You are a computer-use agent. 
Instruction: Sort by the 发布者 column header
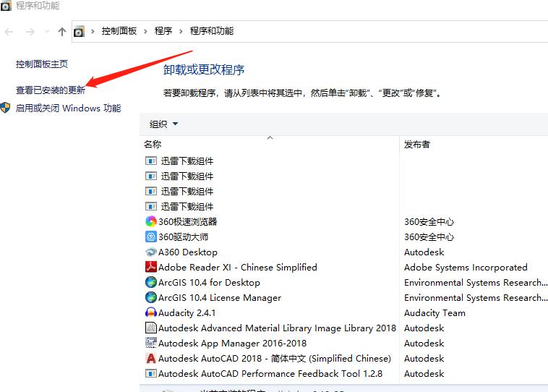pyautogui.click(x=416, y=144)
